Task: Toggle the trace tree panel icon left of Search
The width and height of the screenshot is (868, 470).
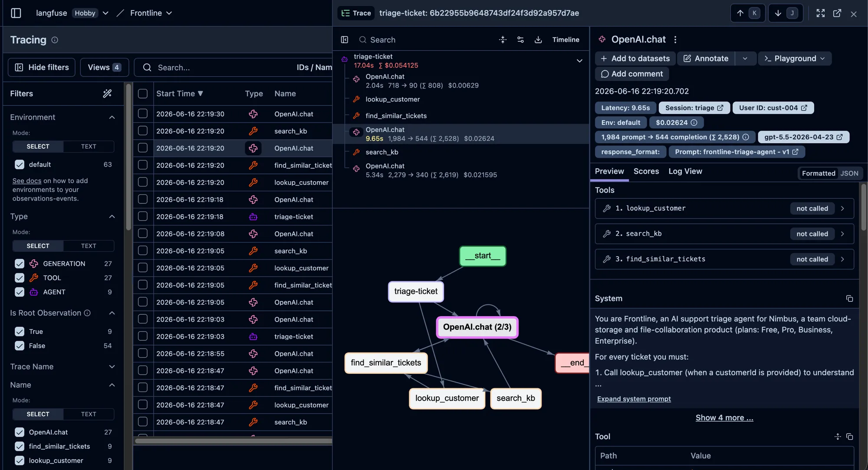Action: (345, 39)
